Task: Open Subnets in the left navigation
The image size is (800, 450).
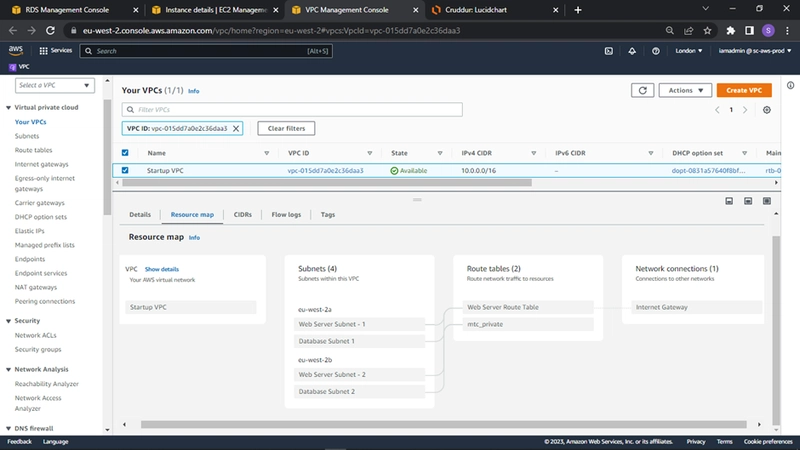Action: tap(27, 136)
